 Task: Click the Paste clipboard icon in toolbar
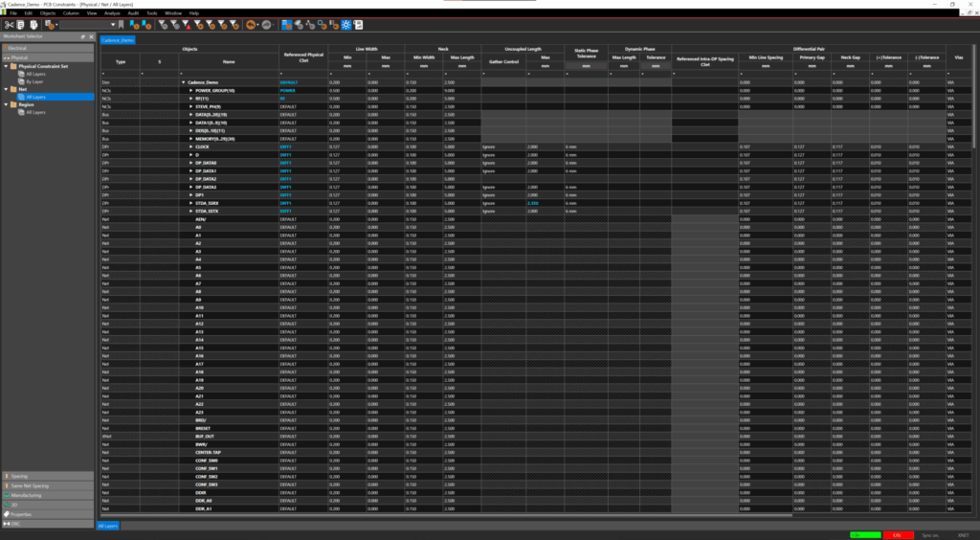pos(33,25)
